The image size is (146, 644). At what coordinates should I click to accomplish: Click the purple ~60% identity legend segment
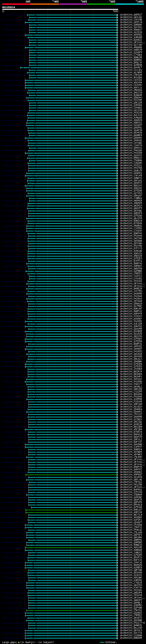73,4
